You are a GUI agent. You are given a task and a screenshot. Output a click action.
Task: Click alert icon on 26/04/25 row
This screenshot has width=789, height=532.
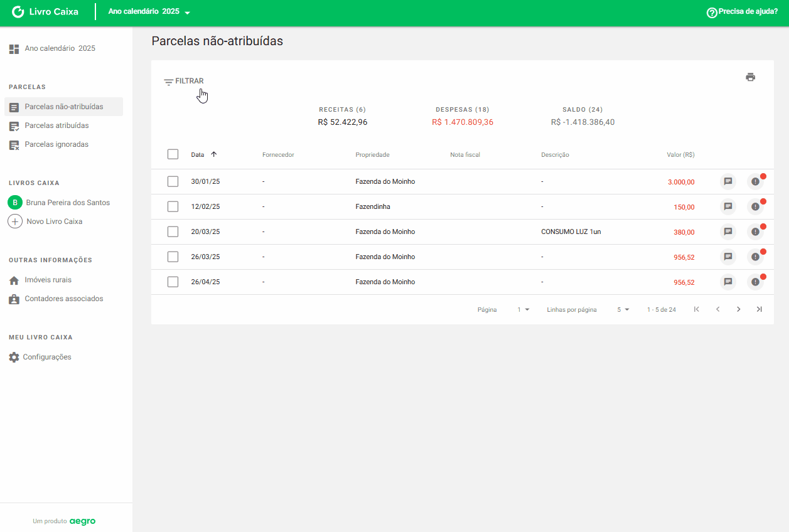pyautogui.click(x=755, y=282)
